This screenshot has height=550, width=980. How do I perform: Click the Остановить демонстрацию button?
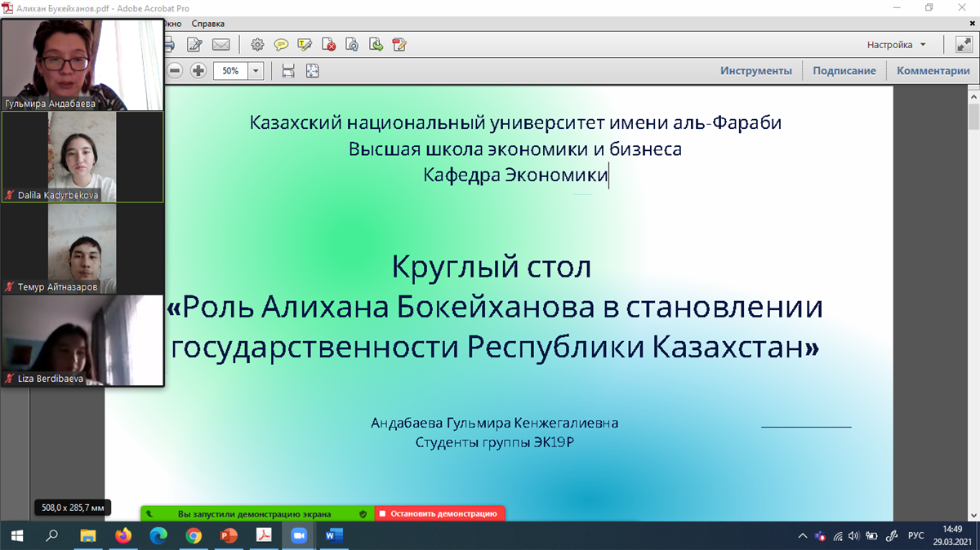(x=439, y=514)
